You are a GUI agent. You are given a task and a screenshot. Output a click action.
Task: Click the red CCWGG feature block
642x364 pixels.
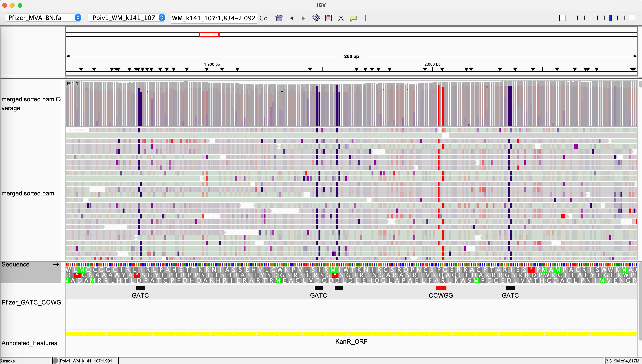(x=441, y=288)
